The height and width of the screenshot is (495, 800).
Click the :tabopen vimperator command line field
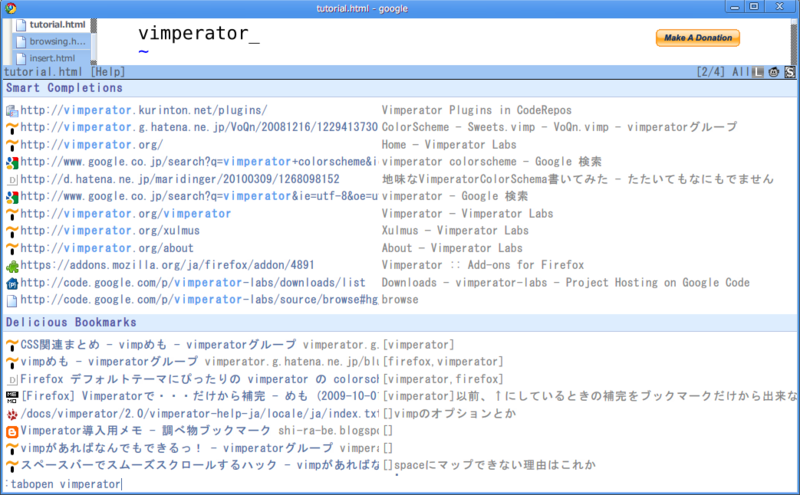point(400,484)
